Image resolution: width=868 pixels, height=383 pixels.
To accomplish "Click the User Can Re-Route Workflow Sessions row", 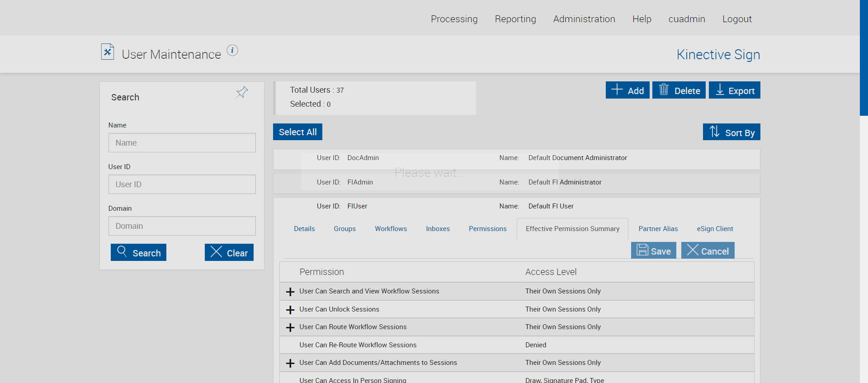I will (x=517, y=345).
